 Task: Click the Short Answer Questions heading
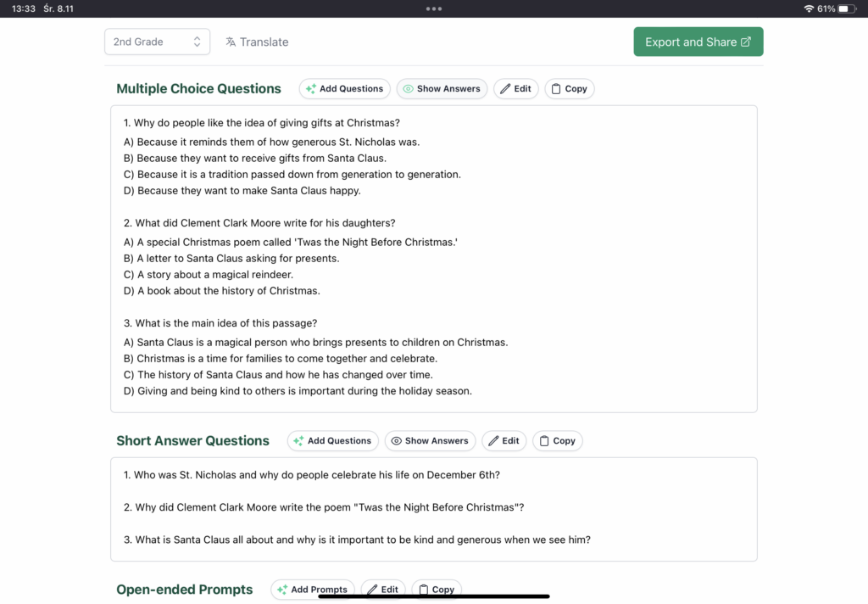tap(192, 440)
